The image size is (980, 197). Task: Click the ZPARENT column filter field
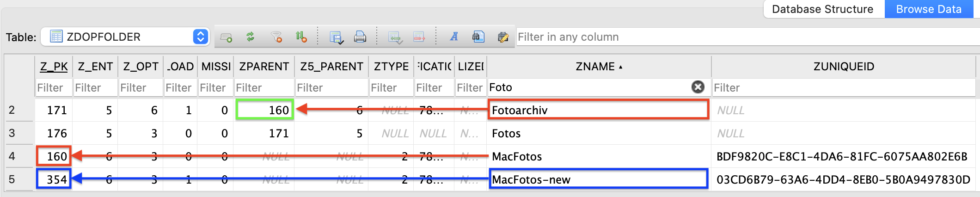[263, 87]
